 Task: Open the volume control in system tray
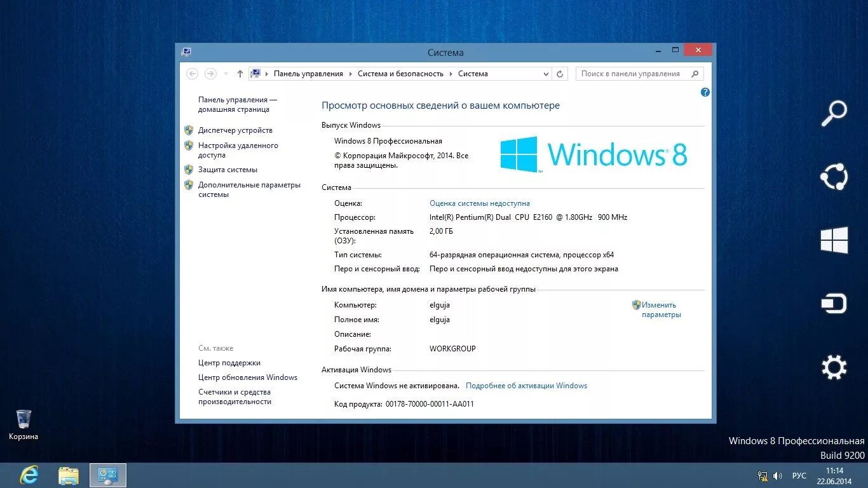click(777, 475)
